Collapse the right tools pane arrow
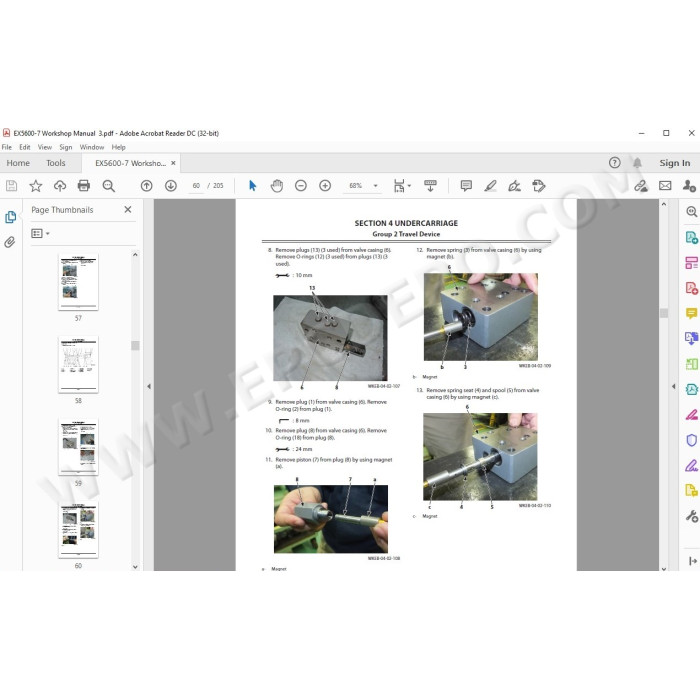Image resolution: width=700 pixels, height=700 pixels. pos(673,387)
